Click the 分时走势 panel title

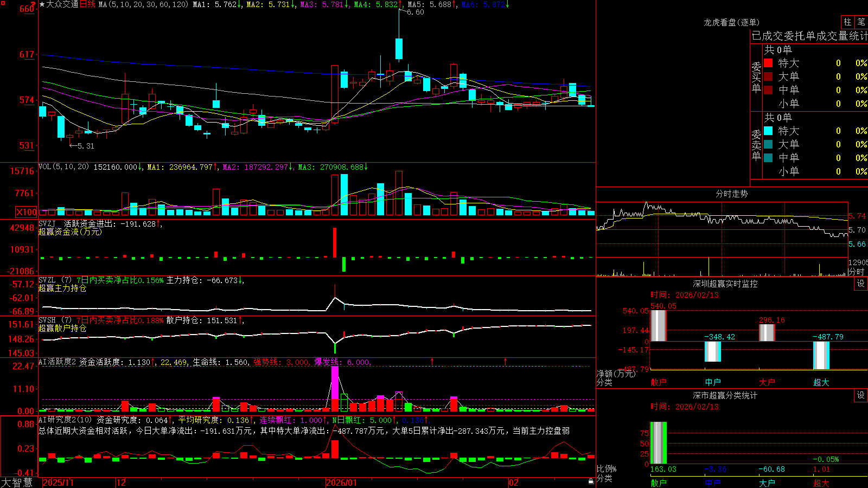(x=731, y=194)
